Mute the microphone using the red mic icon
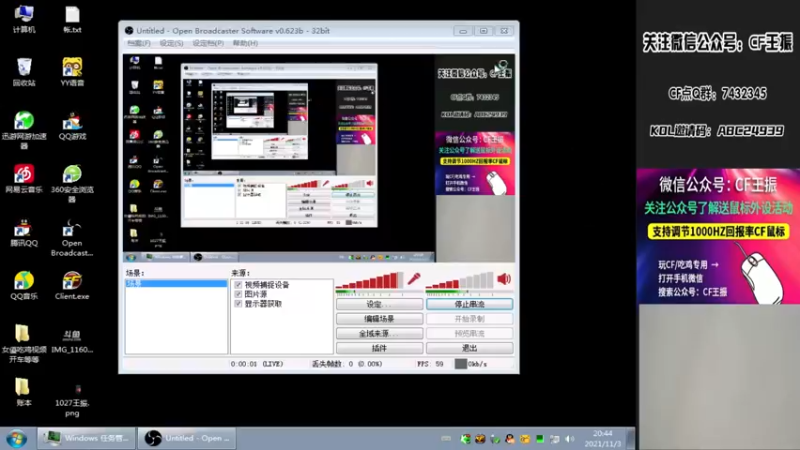The width and height of the screenshot is (800, 450). 414,279
